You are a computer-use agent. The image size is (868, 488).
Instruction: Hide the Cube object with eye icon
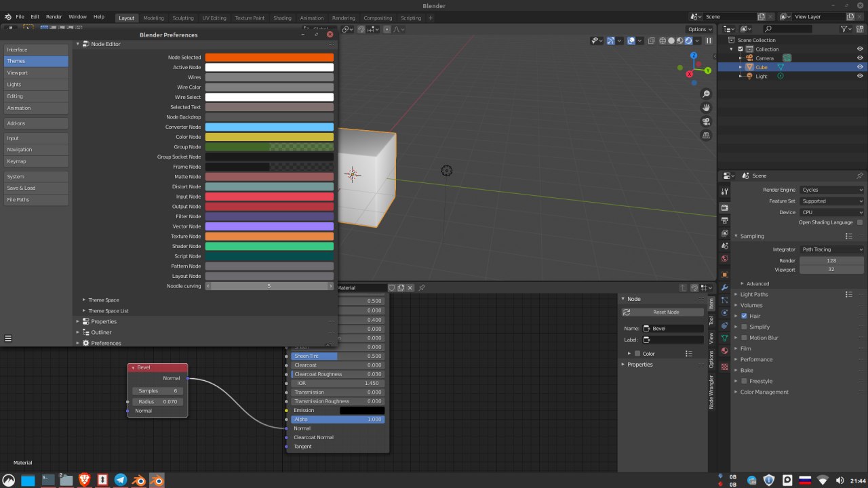(860, 67)
